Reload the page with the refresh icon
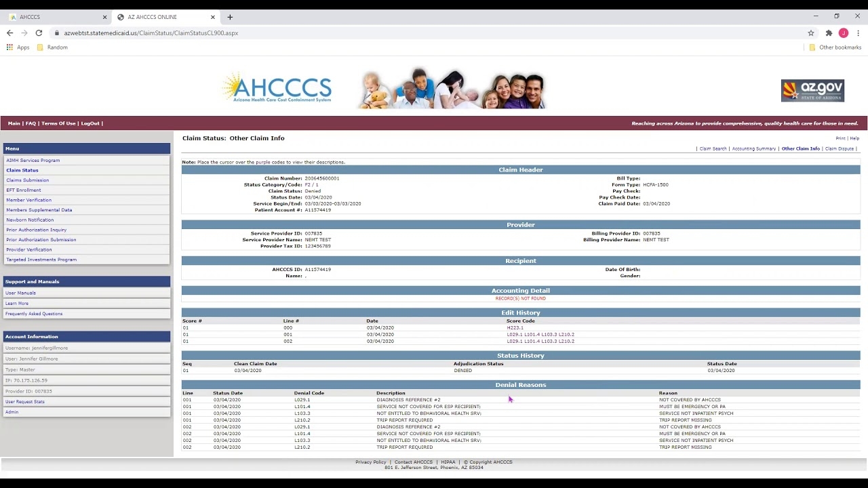 (39, 33)
